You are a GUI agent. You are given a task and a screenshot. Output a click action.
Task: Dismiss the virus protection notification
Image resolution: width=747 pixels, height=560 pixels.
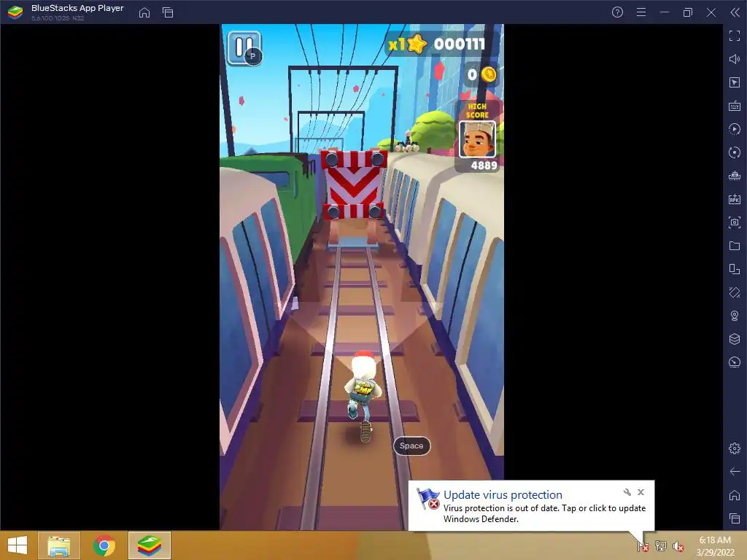[x=640, y=492]
